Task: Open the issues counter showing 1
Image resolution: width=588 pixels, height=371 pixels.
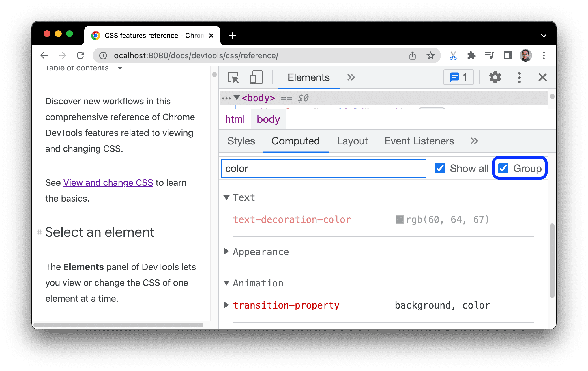Action: click(458, 77)
